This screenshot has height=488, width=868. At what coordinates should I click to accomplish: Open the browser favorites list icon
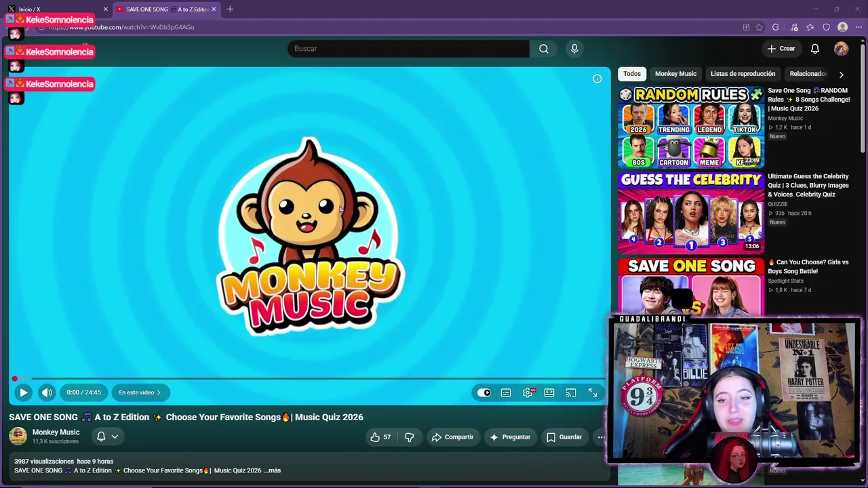coord(810,27)
